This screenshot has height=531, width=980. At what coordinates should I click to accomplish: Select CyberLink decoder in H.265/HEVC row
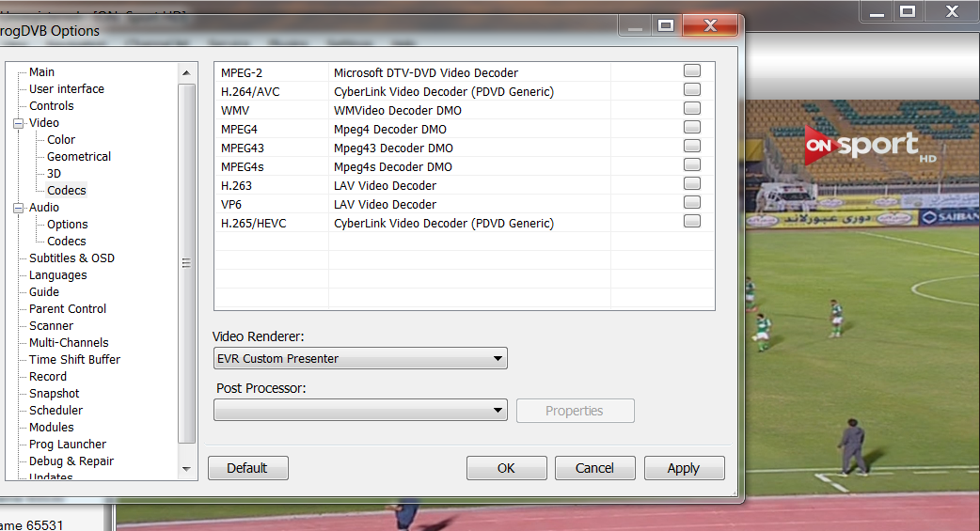pyautogui.click(x=469, y=223)
